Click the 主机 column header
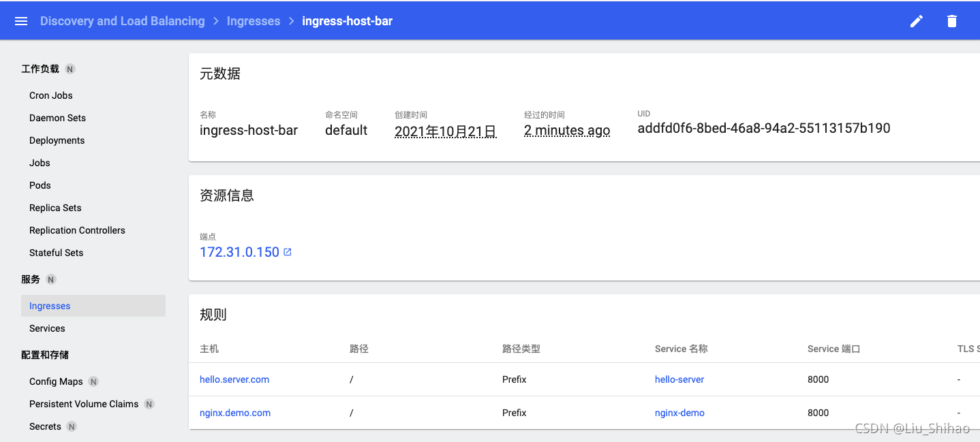 tap(209, 349)
